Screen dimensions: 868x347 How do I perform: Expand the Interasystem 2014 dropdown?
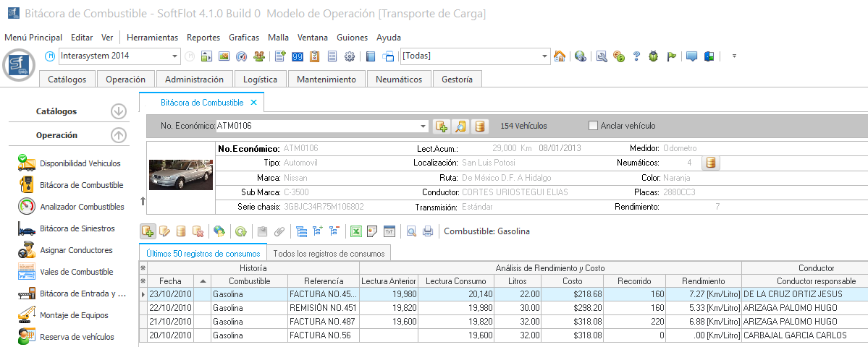click(x=175, y=56)
